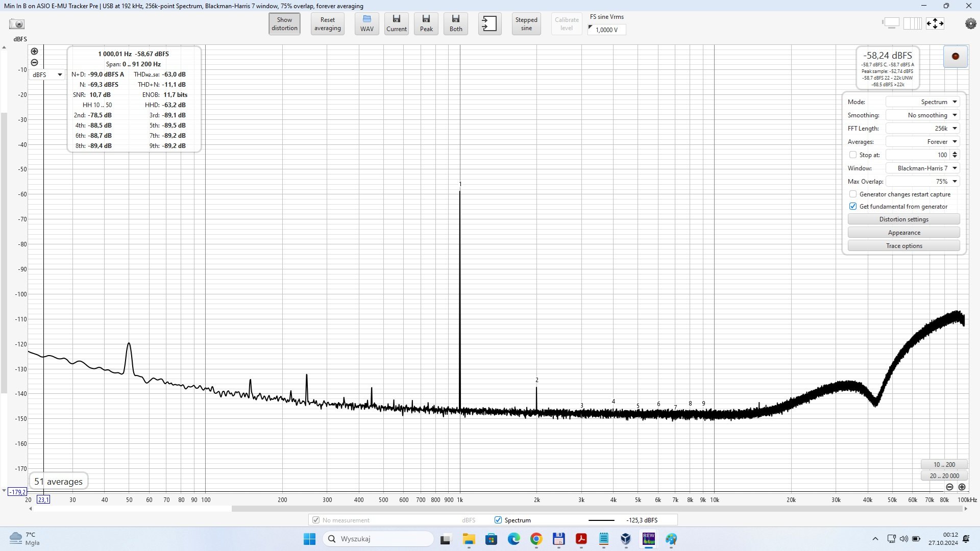This screenshot has width=980, height=551.
Task: Click the import arrow icon
Action: (x=489, y=24)
